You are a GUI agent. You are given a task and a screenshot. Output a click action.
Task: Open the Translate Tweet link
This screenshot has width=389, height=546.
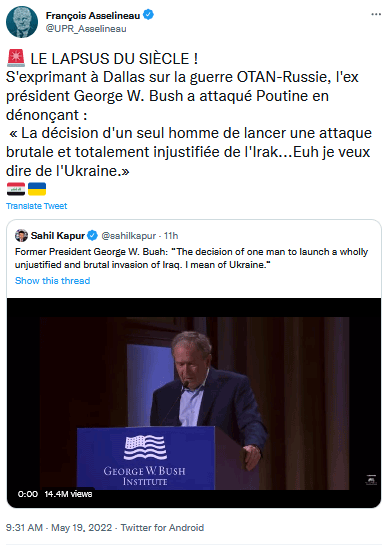pyautogui.click(x=37, y=206)
